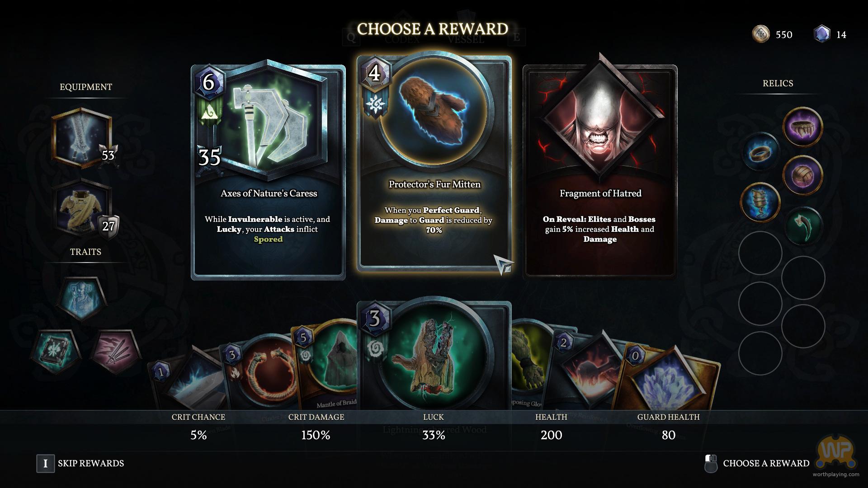
Task: Select the teal spellbook trait icon
Action: [x=55, y=352]
